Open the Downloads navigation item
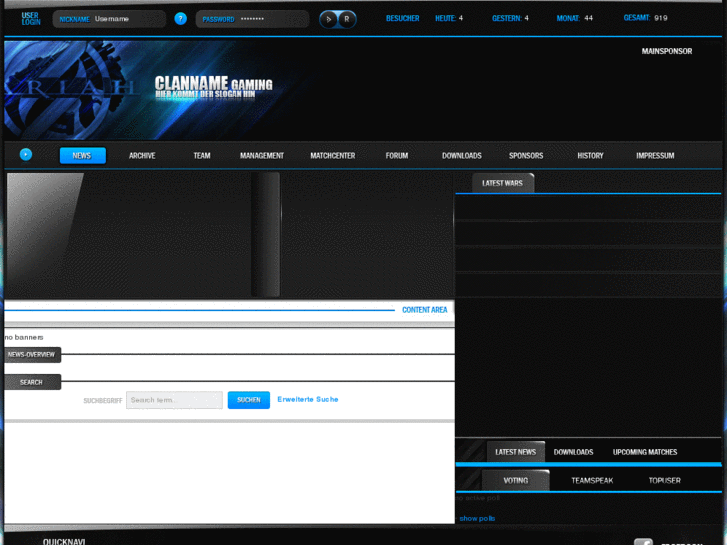 coord(461,156)
